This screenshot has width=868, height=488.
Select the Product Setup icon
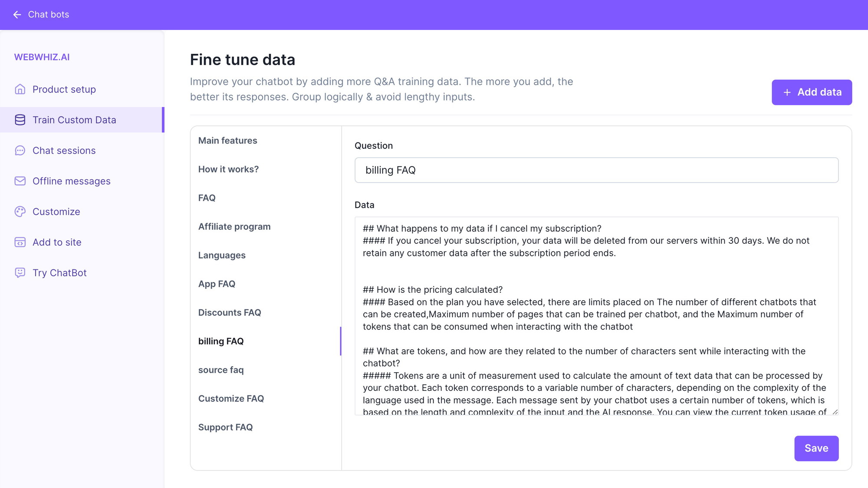point(20,89)
